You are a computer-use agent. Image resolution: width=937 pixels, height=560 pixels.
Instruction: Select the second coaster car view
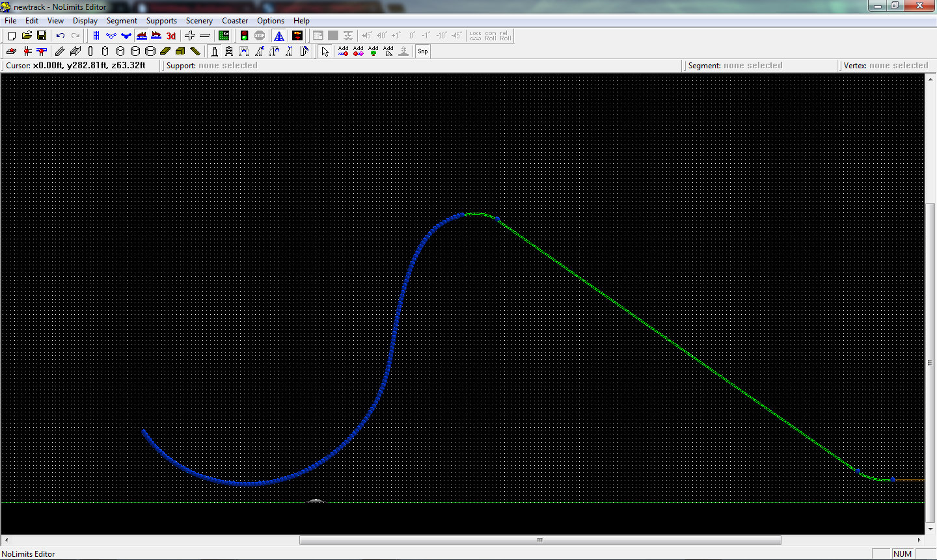156,36
